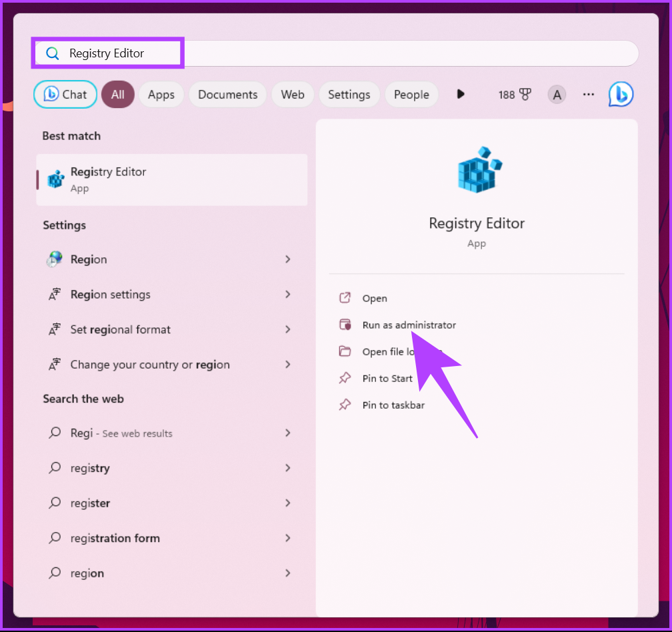Click the Registry Editor title in preview pane
672x632 pixels.
tap(477, 223)
